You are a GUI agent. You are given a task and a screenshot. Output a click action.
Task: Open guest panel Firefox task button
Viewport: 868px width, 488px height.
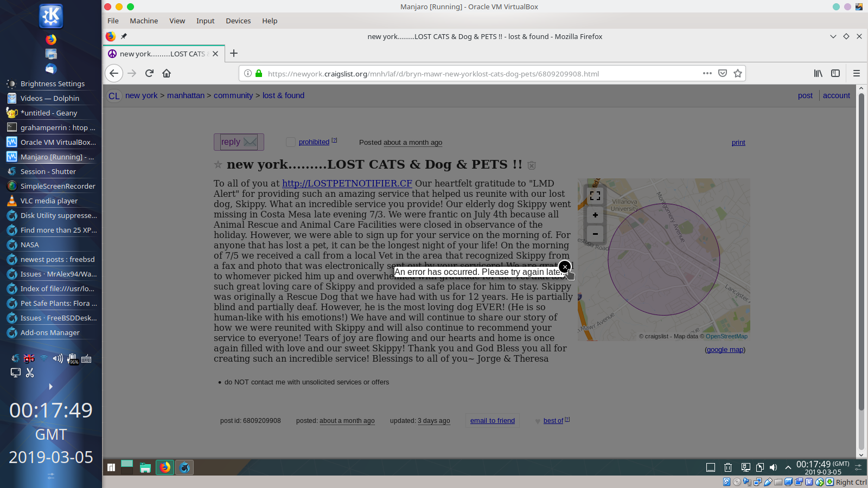tap(165, 467)
